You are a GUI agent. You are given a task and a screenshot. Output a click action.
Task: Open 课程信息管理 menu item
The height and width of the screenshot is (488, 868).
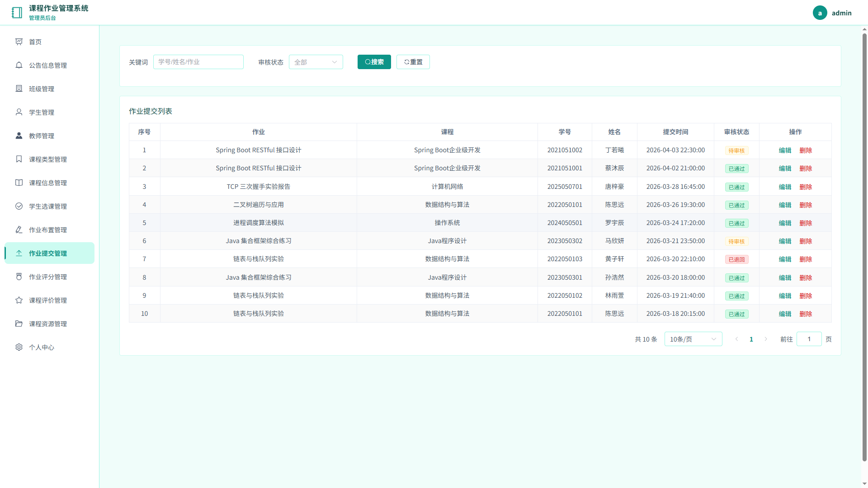tap(49, 183)
